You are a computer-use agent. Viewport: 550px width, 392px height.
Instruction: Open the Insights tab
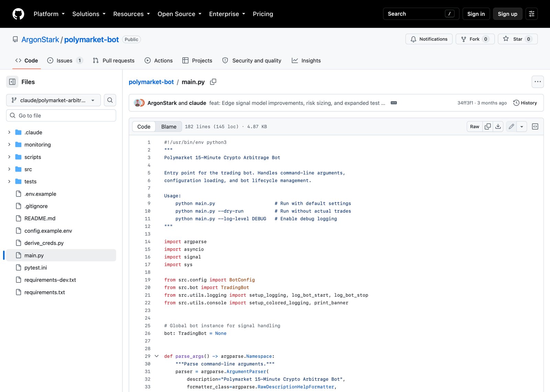click(x=306, y=61)
